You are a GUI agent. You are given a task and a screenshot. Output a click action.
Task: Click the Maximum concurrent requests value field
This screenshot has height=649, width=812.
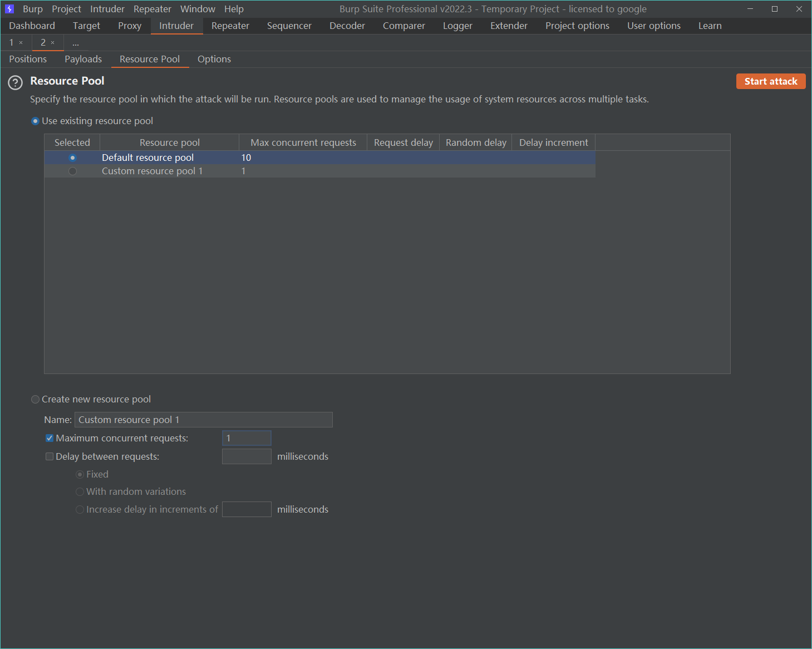tap(247, 438)
